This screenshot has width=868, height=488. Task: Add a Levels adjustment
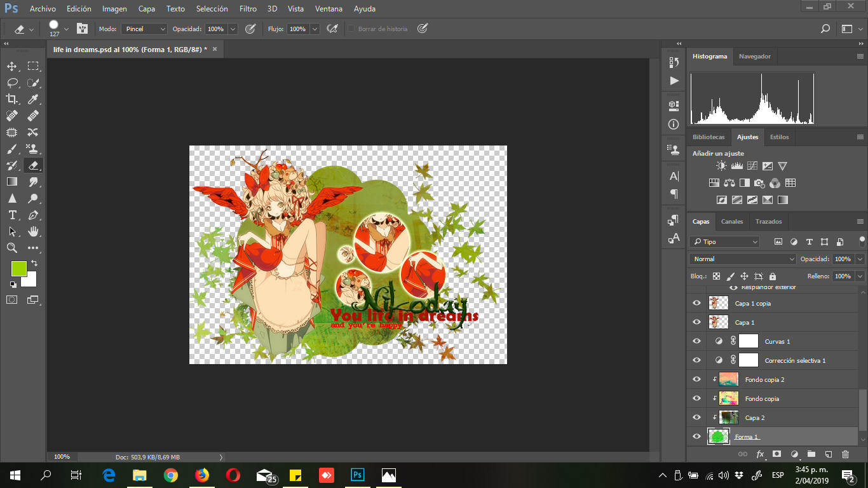[737, 166]
